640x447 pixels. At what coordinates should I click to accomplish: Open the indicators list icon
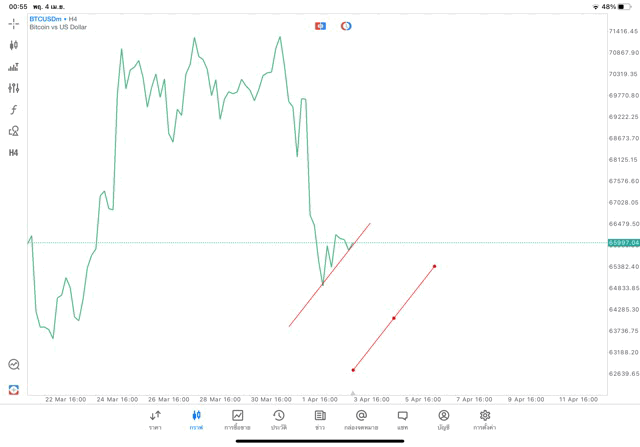click(14, 67)
